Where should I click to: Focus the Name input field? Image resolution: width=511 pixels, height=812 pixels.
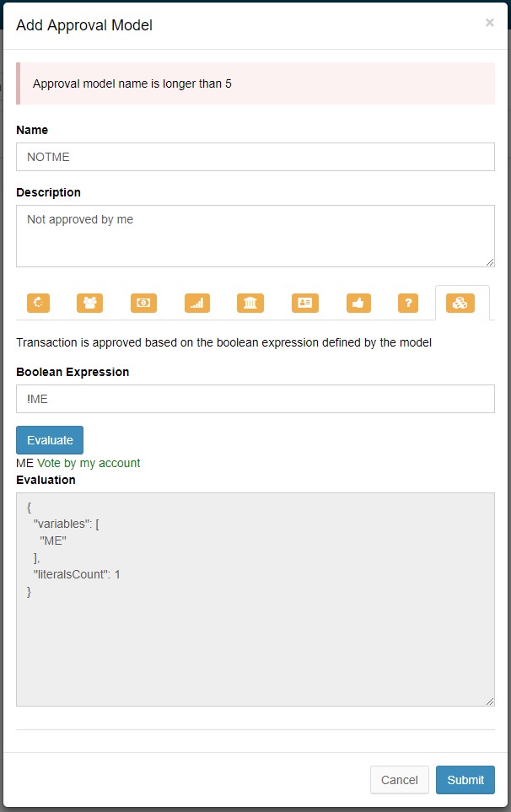tap(255, 157)
